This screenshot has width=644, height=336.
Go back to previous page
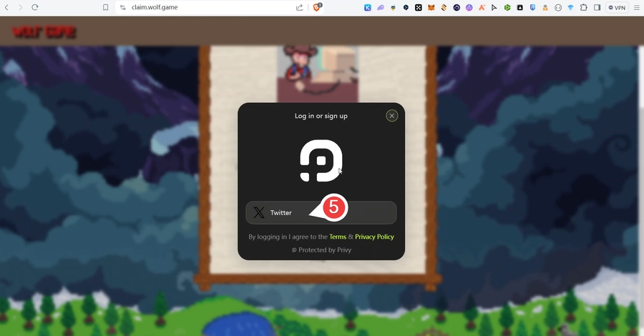(6, 7)
